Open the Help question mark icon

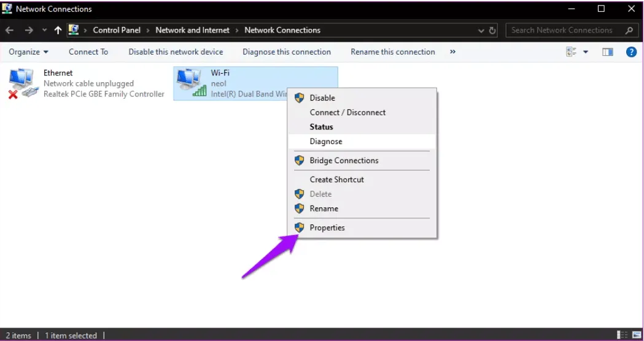click(x=630, y=52)
